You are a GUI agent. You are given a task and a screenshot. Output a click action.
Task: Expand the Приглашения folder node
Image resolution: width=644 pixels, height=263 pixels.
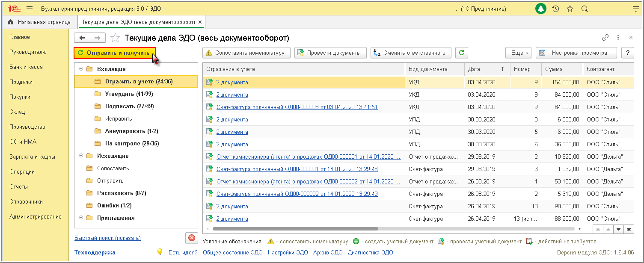point(81,218)
